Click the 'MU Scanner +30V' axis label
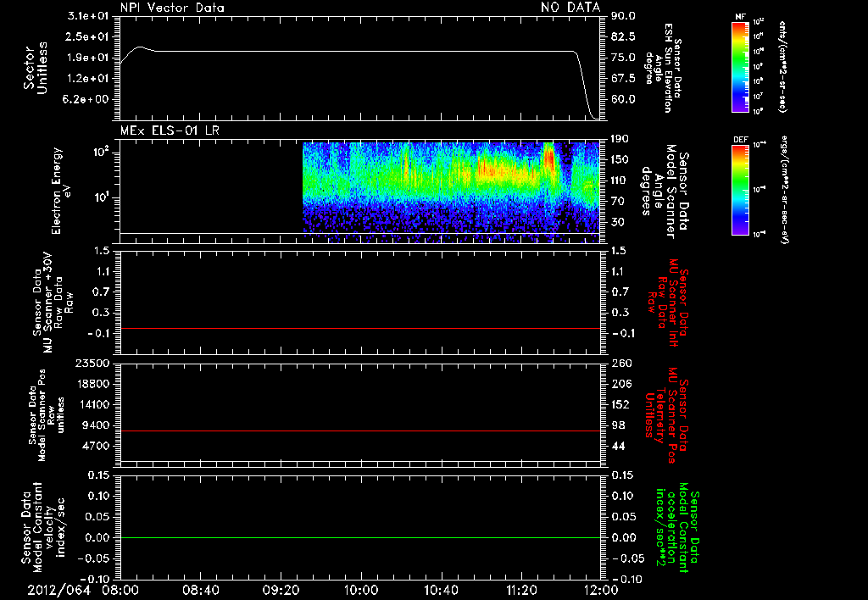The width and height of the screenshot is (868, 600). point(53,303)
